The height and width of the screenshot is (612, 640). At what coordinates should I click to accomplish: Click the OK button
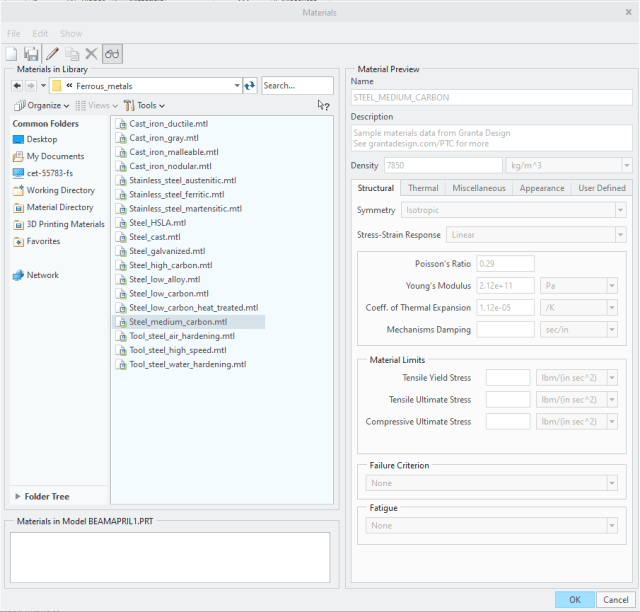coord(575,599)
